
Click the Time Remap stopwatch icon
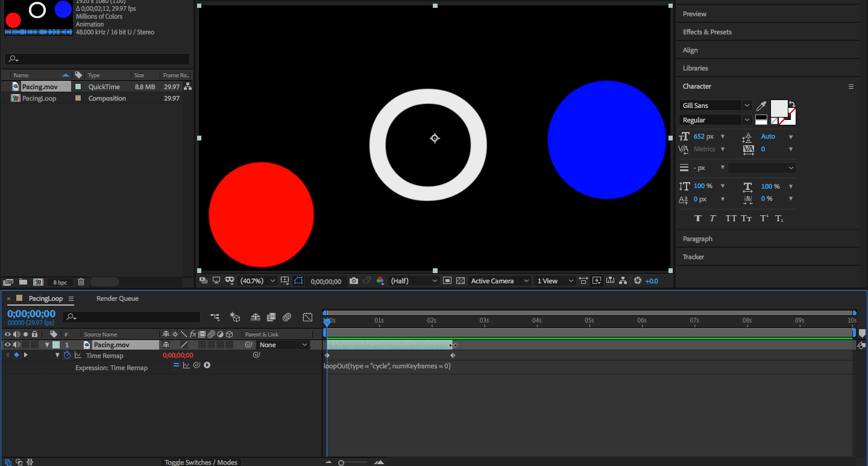[67, 356]
